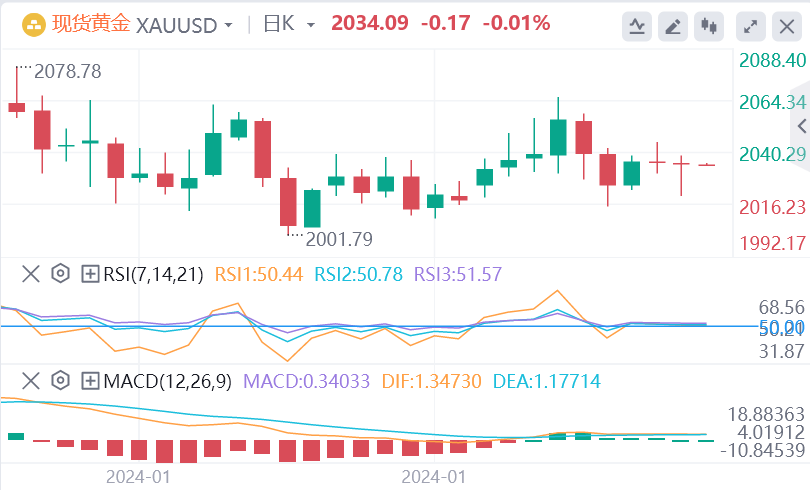Open the XAUUSD symbol dropdown arrow
The image size is (810, 490).
pos(228,25)
